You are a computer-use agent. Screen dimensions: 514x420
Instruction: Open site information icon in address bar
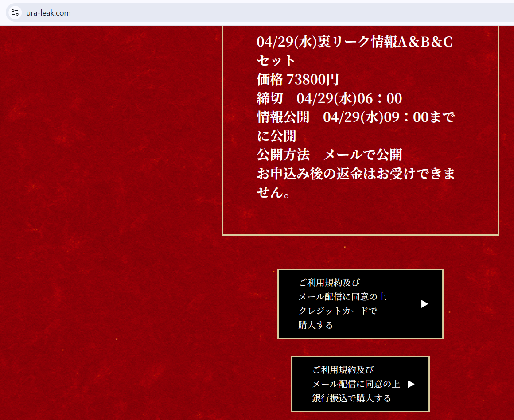pyautogui.click(x=15, y=13)
